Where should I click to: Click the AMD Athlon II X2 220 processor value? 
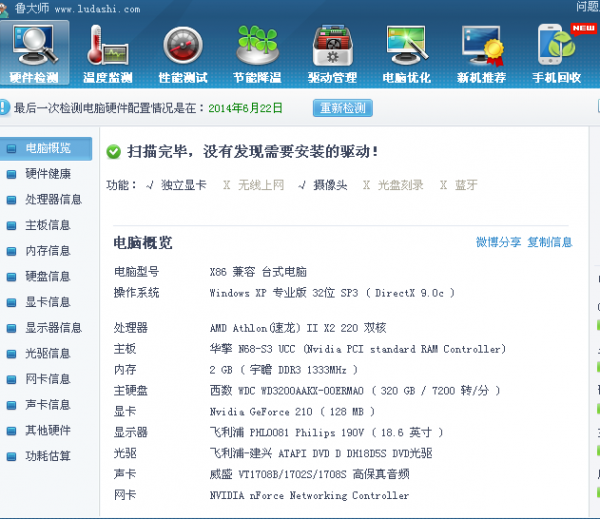click(298, 328)
